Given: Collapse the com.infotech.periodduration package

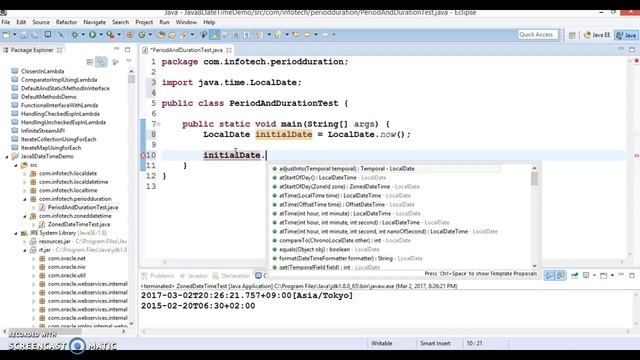Looking at the screenshot, I should click(24, 199).
